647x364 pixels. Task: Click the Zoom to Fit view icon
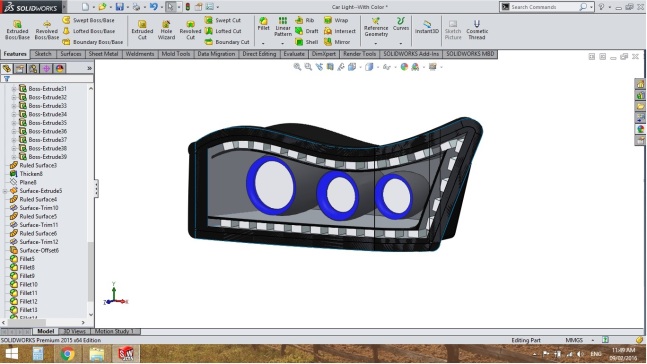click(297, 67)
